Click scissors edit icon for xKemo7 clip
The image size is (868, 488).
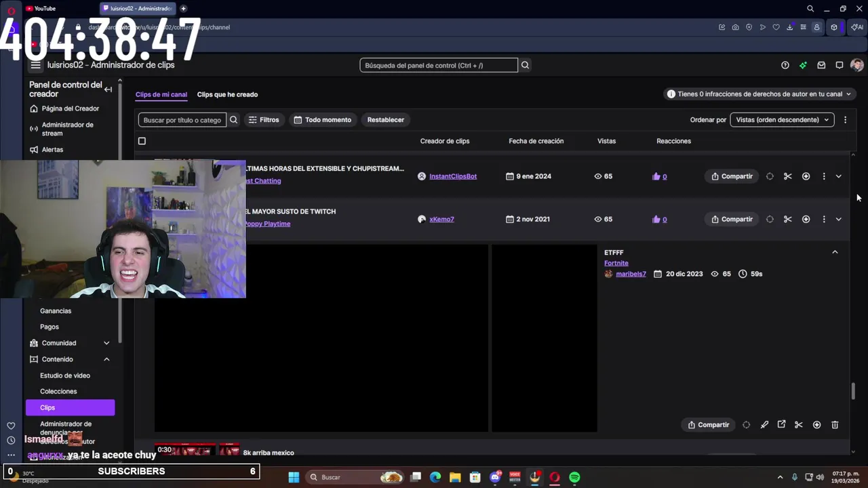point(788,219)
